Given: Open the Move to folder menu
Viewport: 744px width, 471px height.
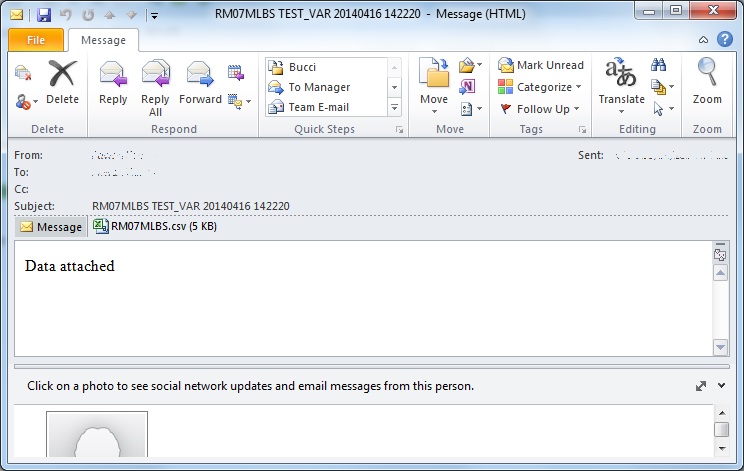Looking at the screenshot, I should (x=434, y=86).
